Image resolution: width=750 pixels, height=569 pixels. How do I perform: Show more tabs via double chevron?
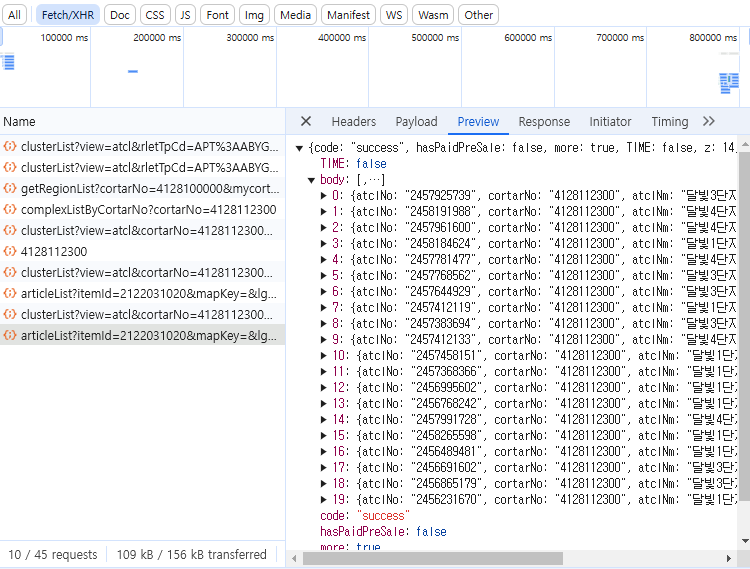point(709,121)
